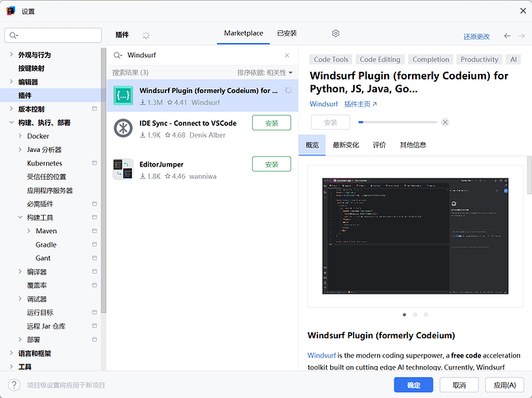Screen dimensions: 532x398
Task: Open the plugin settings gear icon
Action: pos(336,33)
